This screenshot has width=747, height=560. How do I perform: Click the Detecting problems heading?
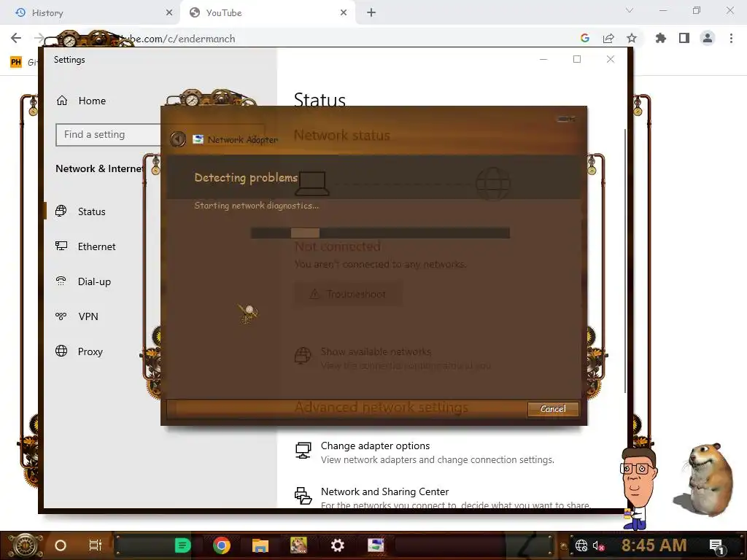click(246, 178)
